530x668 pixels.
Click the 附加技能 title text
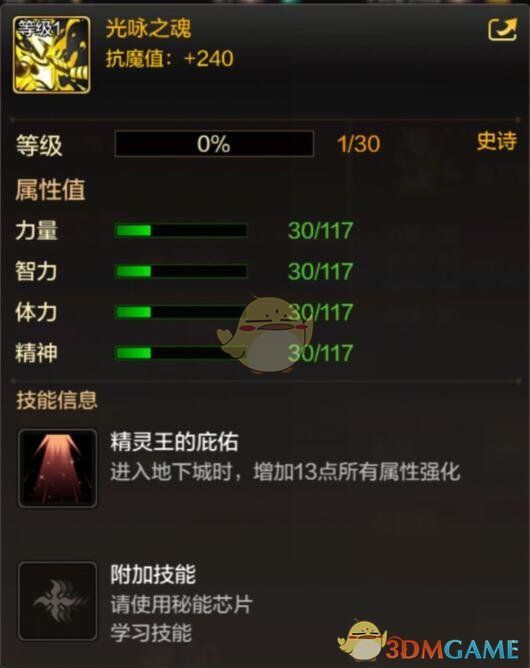point(153,574)
